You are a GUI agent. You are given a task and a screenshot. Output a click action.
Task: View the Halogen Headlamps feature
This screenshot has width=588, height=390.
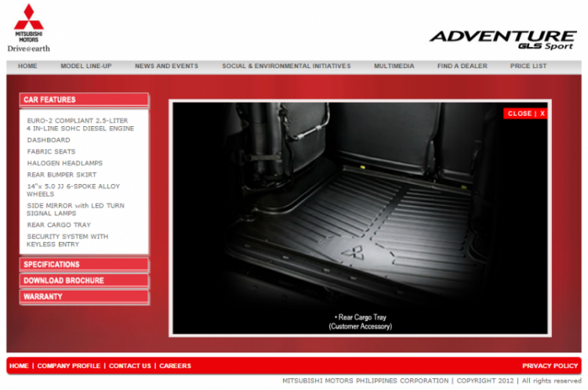(x=64, y=164)
